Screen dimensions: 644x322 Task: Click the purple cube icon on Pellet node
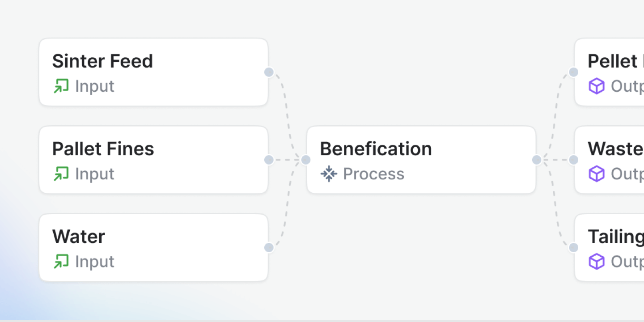click(597, 86)
